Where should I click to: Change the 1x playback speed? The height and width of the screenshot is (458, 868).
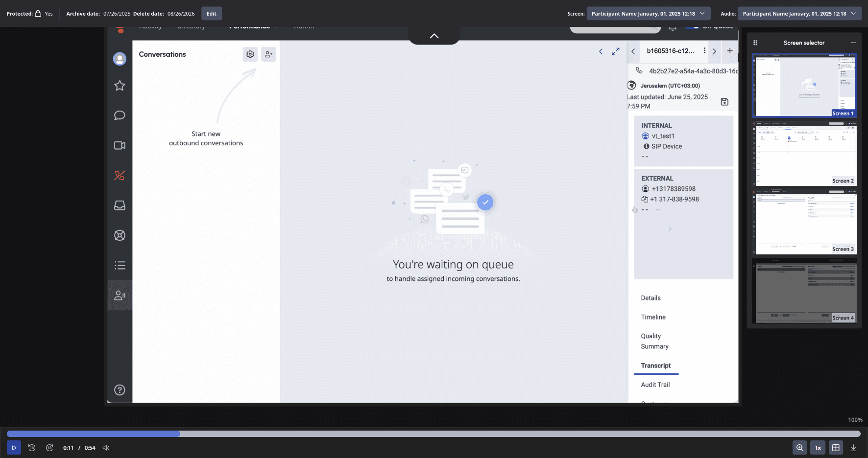pos(818,448)
